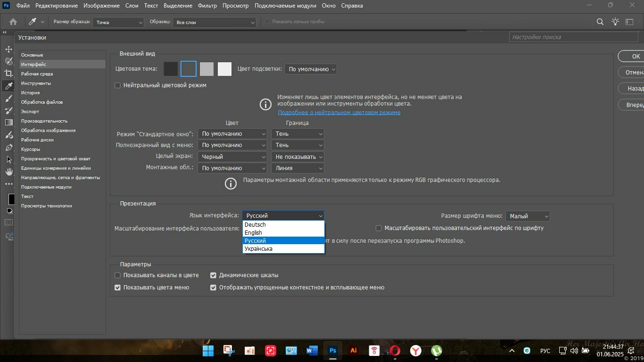
Task: Open the Edit Toolbar three-dots button
Action: pyautogui.click(x=8, y=184)
